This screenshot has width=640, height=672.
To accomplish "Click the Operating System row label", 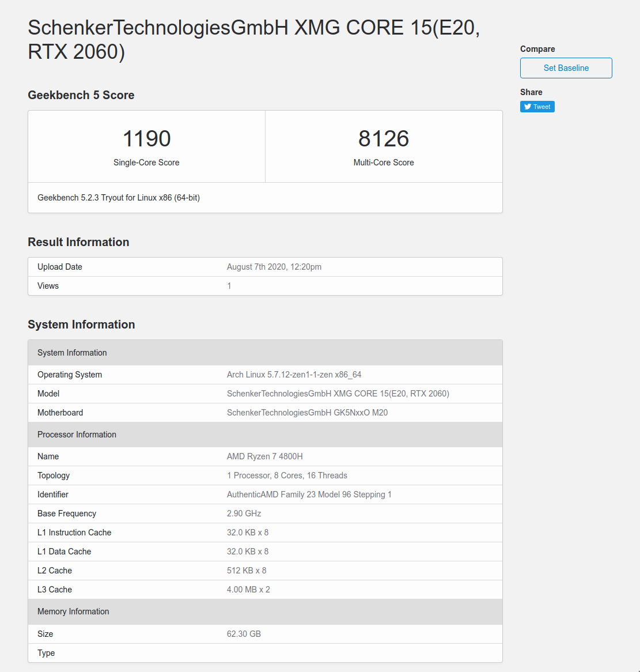I will pos(69,375).
